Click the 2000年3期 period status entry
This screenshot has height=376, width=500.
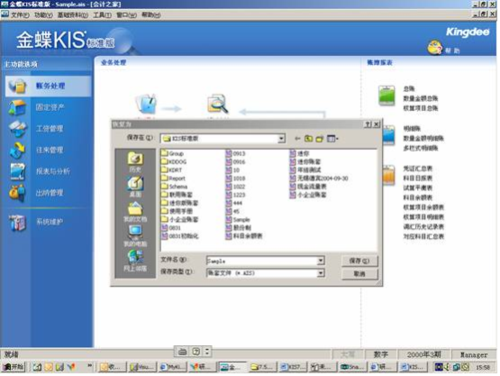coord(424,355)
